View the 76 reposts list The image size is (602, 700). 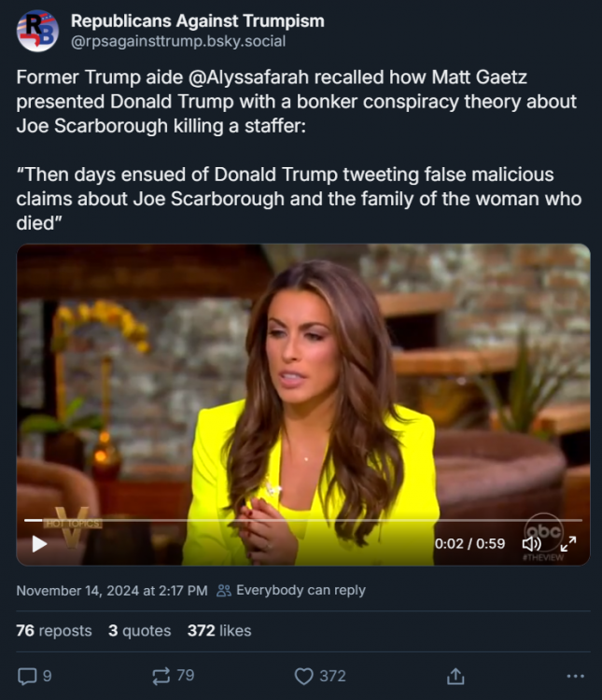pyautogui.click(x=54, y=631)
